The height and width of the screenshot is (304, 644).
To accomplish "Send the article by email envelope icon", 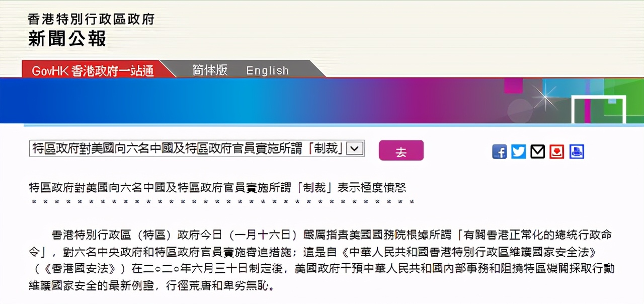I will point(537,151).
